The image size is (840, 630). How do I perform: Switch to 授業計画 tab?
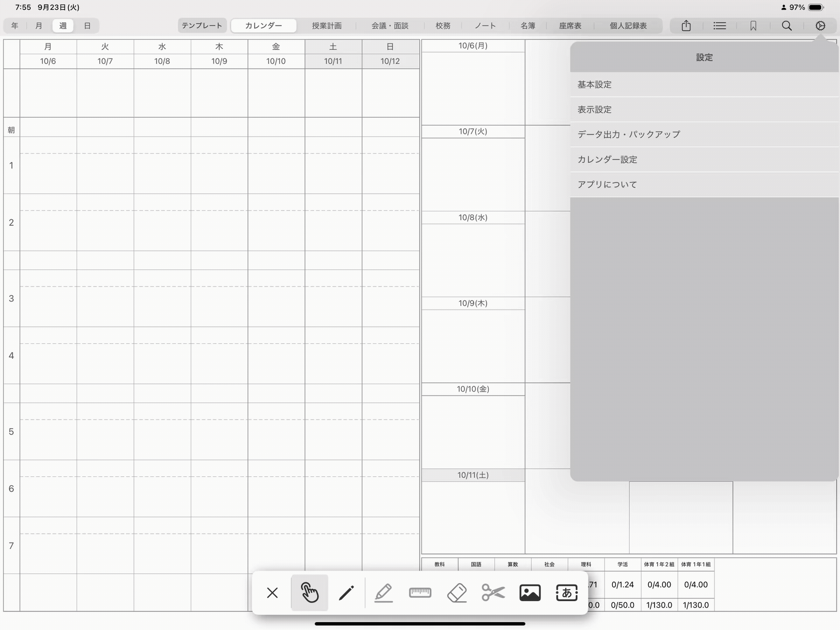[326, 26]
